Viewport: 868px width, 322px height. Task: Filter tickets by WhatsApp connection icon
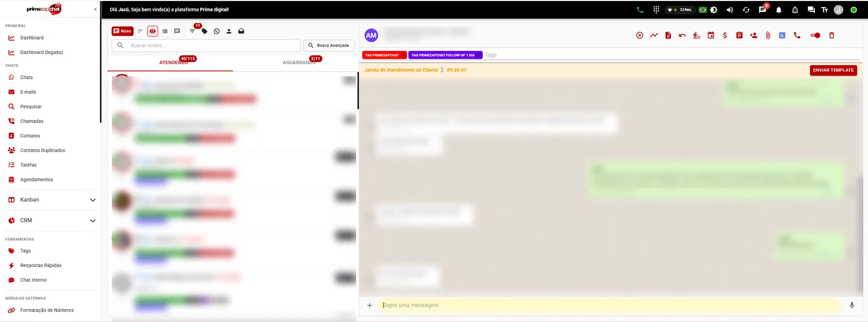point(216,31)
